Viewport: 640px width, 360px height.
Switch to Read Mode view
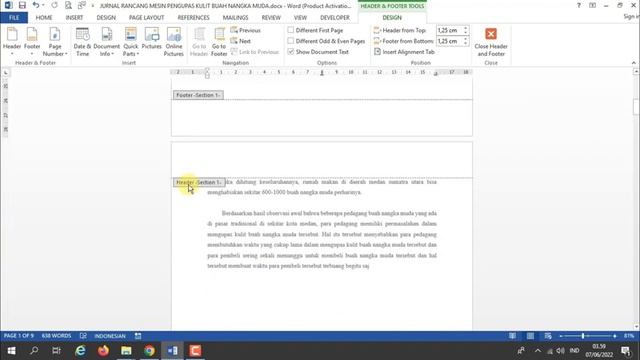[512, 336]
